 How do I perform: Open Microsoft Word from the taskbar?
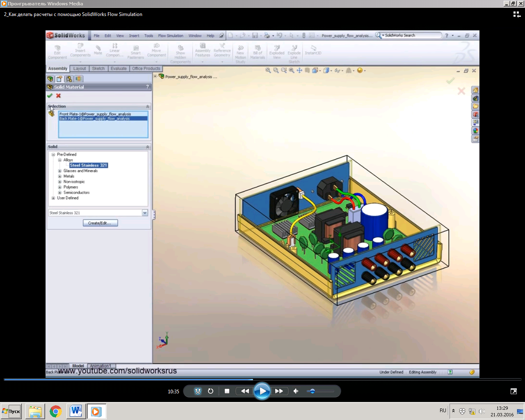click(x=76, y=411)
